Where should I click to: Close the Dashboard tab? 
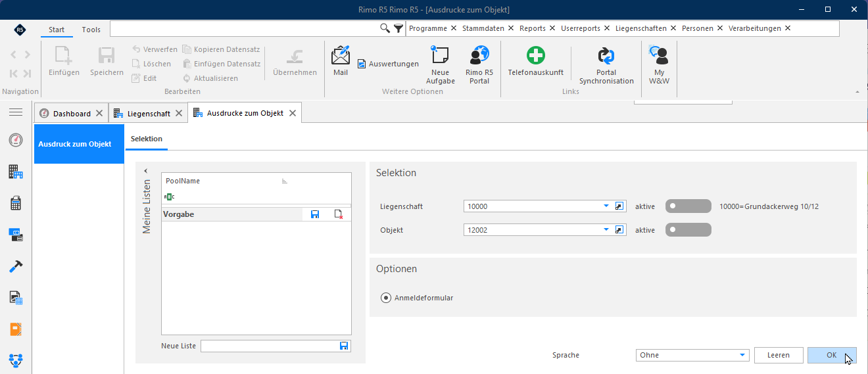(99, 114)
